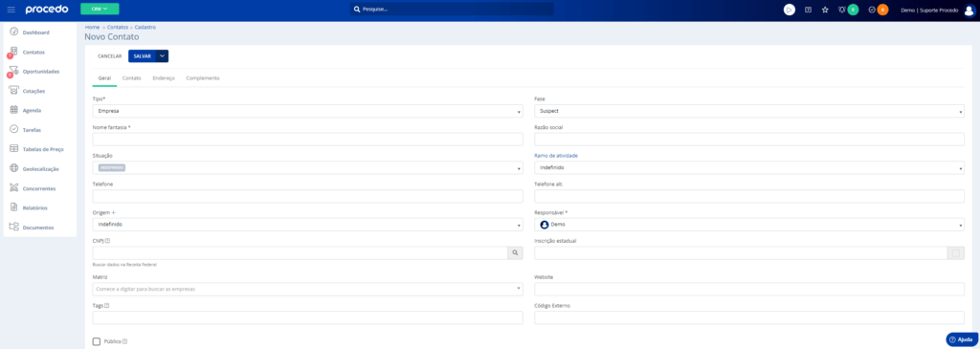Click the play button icon in header
This screenshot has width=980, height=349.
(x=790, y=10)
